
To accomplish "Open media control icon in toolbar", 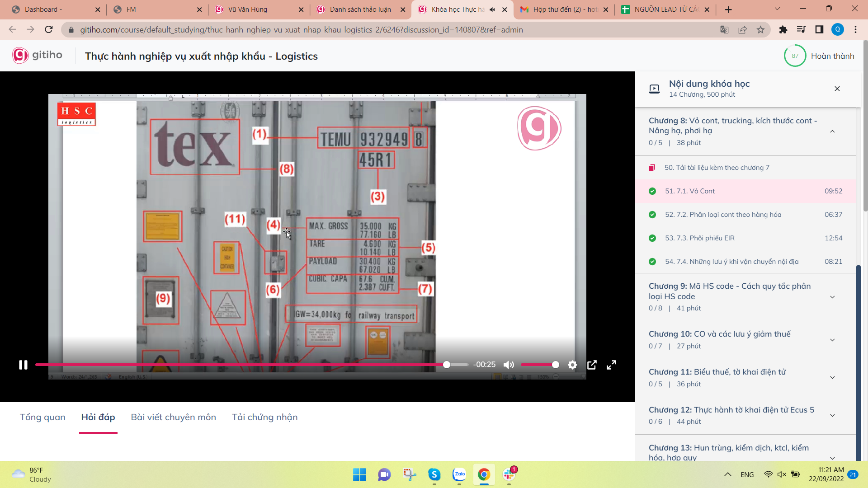I will [x=801, y=30].
